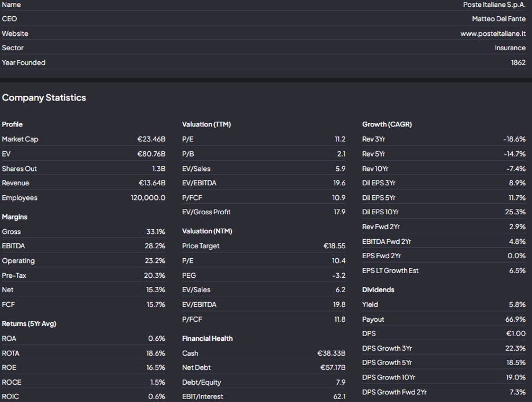Select the Employees value 120,000.0
Viewport: 532px width, 402px height.
pyautogui.click(x=148, y=198)
